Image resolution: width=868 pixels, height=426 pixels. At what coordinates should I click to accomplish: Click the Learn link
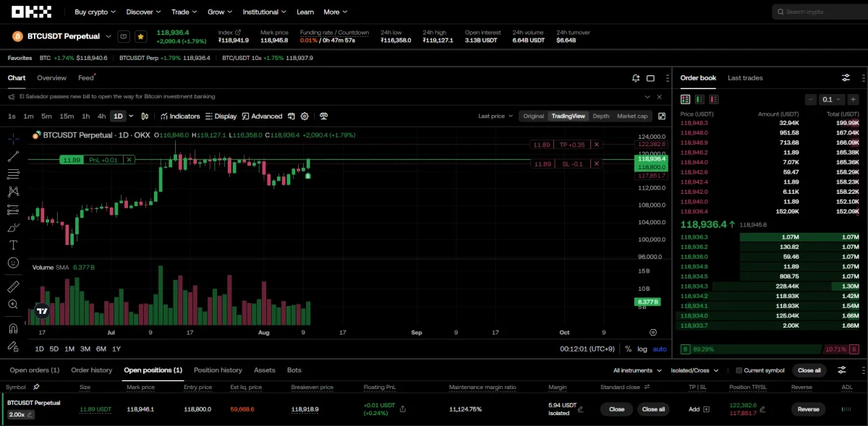(x=305, y=12)
